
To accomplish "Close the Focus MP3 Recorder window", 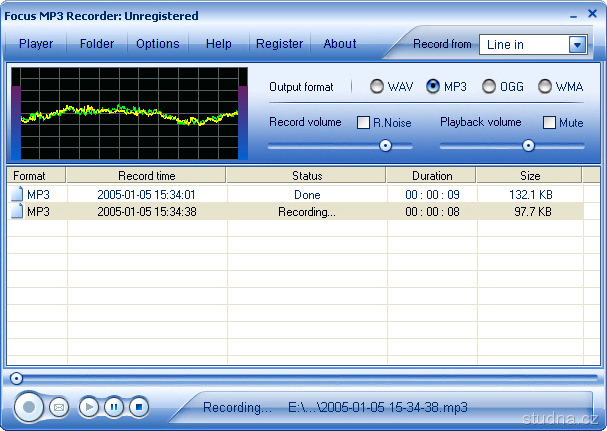I will point(592,14).
